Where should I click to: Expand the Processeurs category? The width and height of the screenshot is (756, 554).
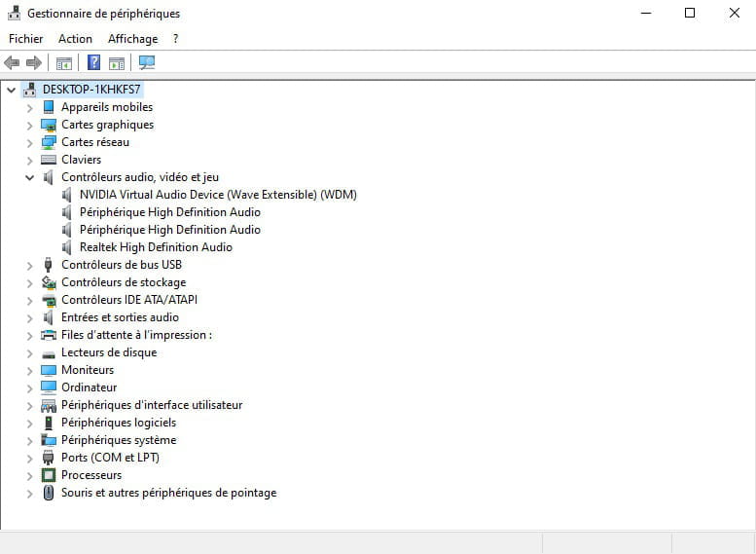(x=30, y=476)
